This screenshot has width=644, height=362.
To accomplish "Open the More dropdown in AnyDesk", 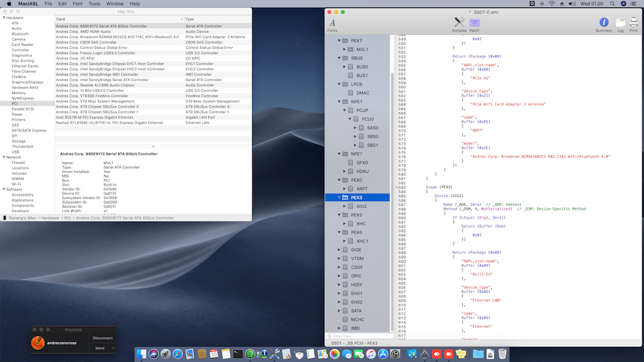I will coord(103,348).
